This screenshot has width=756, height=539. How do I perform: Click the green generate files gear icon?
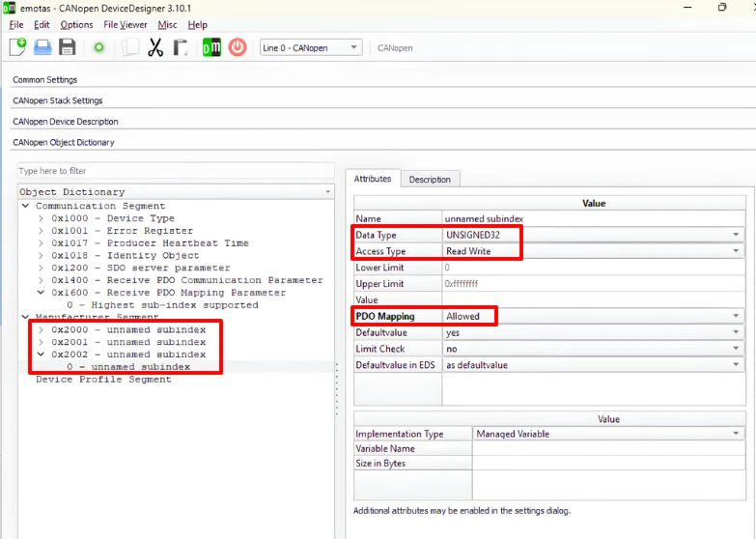coord(98,47)
